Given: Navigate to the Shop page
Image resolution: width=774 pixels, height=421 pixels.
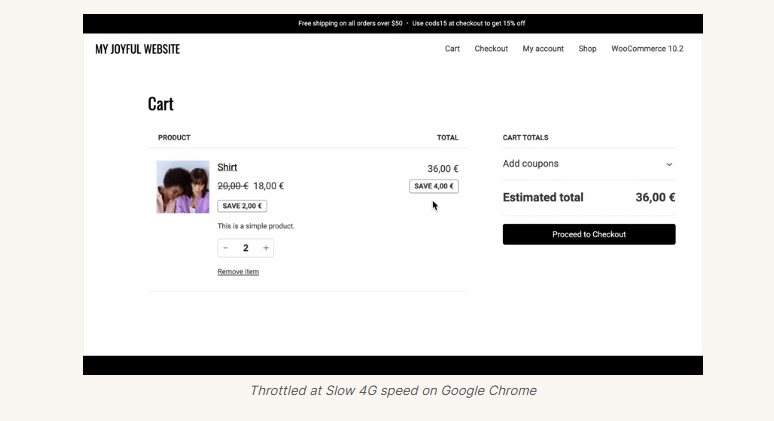Looking at the screenshot, I should click(587, 49).
